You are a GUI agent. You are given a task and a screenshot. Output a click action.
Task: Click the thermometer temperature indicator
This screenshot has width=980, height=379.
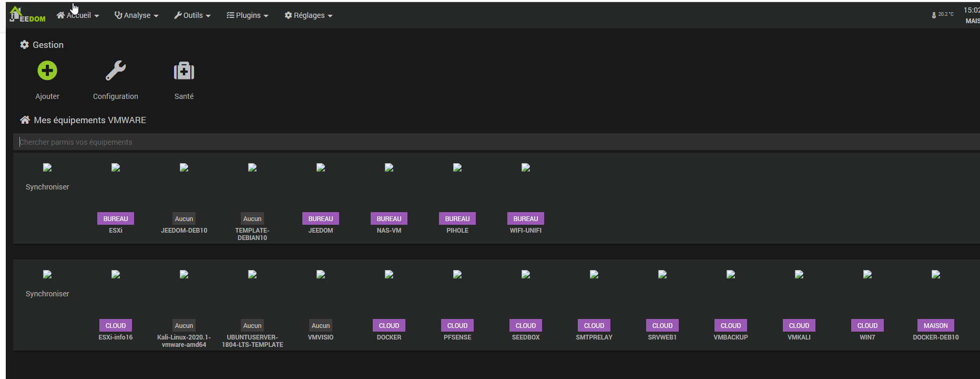942,15
